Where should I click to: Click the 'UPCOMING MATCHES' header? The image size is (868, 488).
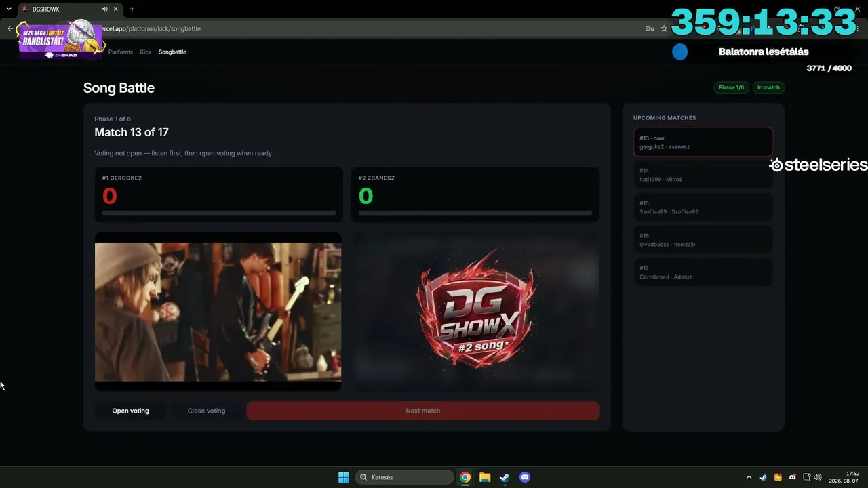coord(665,118)
